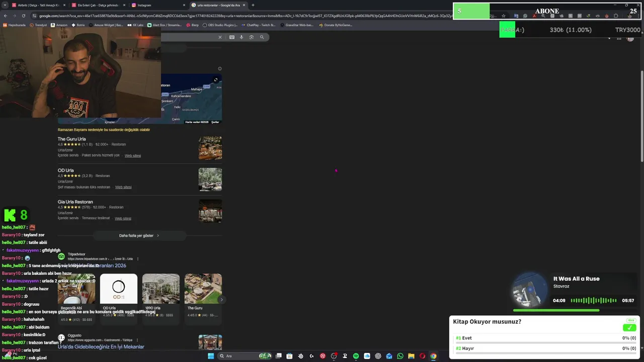Open the OD Urla listing title
The height and width of the screenshot is (362, 644).
65,170
